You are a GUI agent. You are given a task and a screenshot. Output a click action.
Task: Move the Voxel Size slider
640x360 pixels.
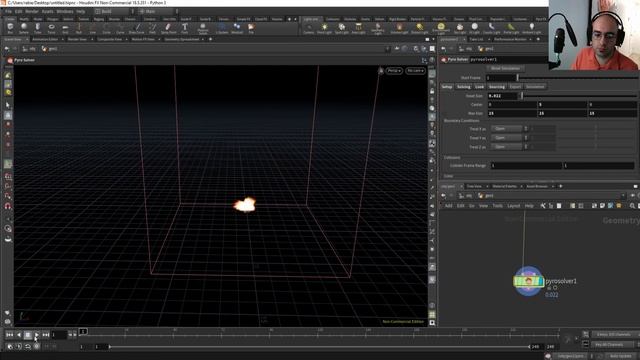point(580,96)
